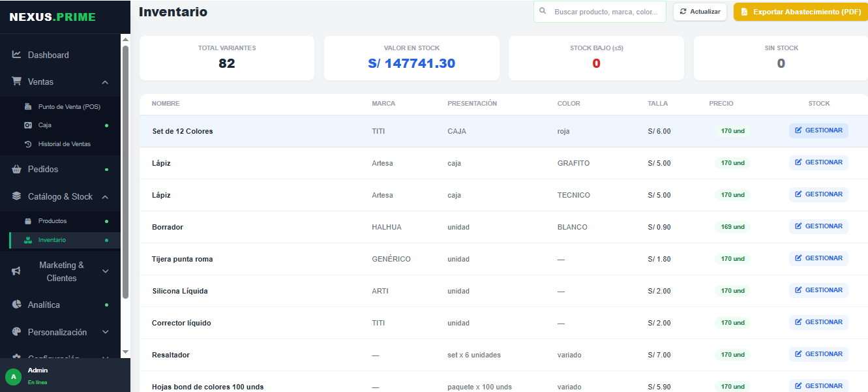Open the Analítica section
868x392 pixels.
[x=60, y=305]
